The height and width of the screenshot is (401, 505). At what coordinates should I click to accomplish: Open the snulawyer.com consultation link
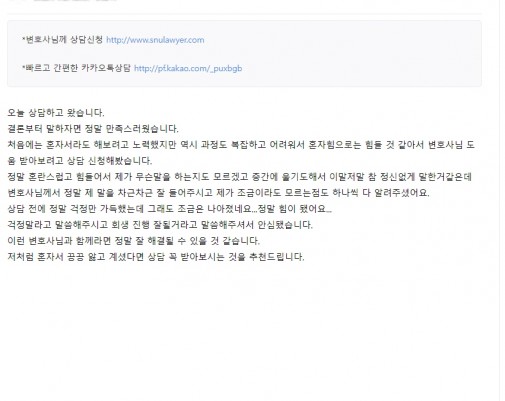click(x=155, y=40)
